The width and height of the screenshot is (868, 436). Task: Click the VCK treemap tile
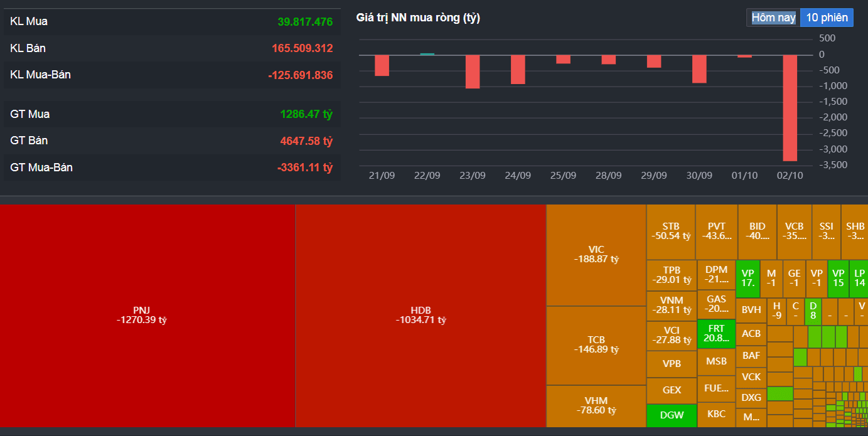[x=751, y=377]
